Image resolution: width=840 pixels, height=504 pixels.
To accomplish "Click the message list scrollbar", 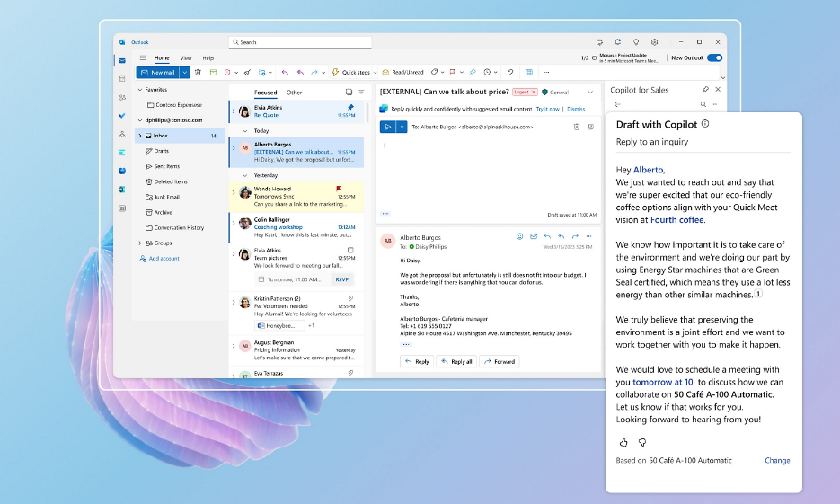I will pyautogui.click(x=367, y=112).
